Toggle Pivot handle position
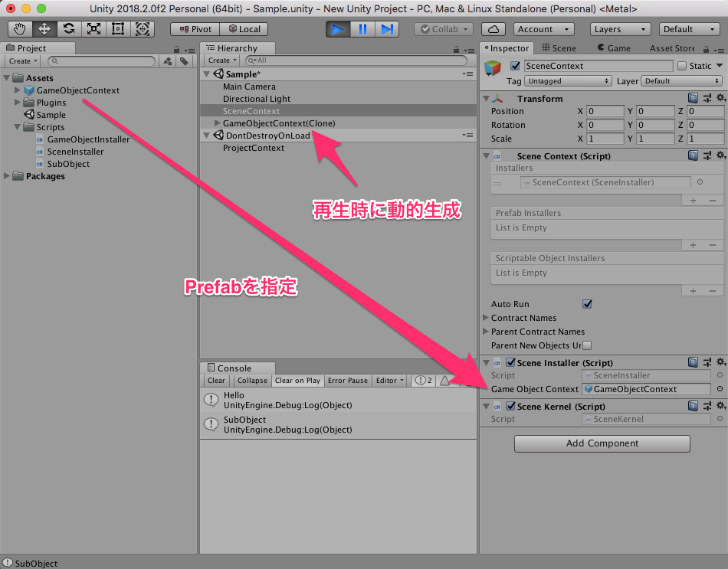This screenshot has width=728, height=569. click(195, 29)
